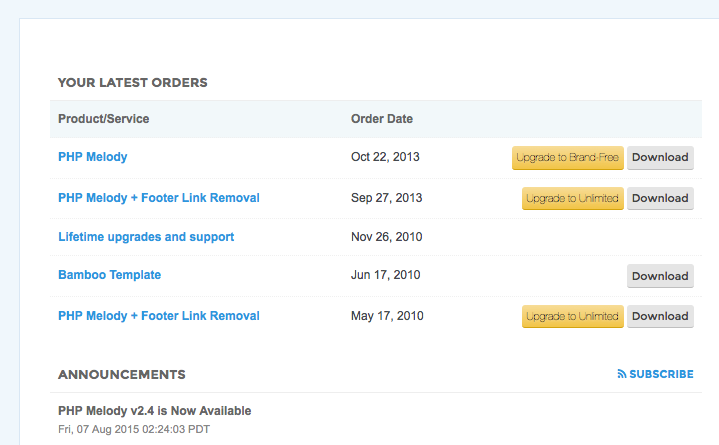This screenshot has width=719, height=445.
Task: Open the May 17, 2010 Footer Link Removal order
Action: tap(158, 316)
